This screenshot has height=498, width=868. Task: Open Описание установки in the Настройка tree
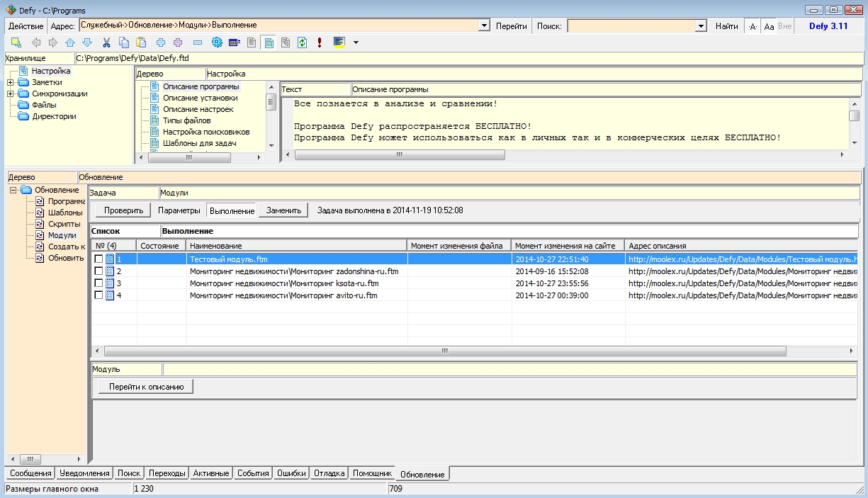[200, 98]
